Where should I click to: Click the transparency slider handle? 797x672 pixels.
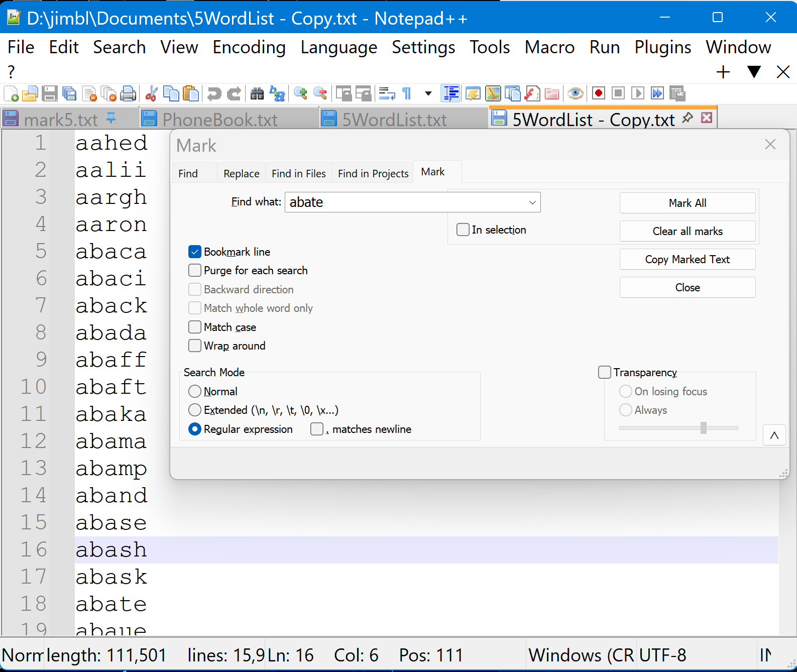coord(704,427)
